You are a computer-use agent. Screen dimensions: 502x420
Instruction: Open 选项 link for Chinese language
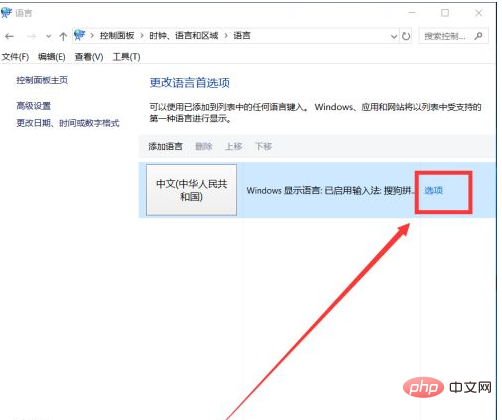click(433, 190)
